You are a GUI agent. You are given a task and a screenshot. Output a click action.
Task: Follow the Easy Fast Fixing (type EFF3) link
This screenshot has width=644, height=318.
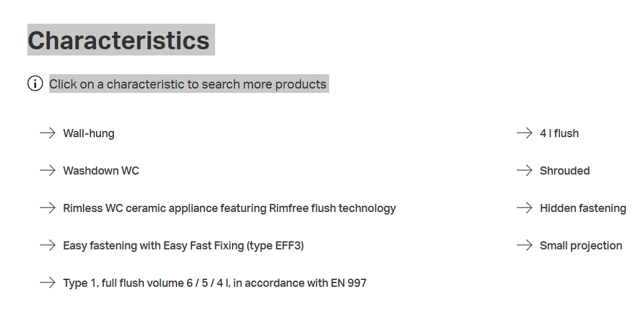(183, 246)
